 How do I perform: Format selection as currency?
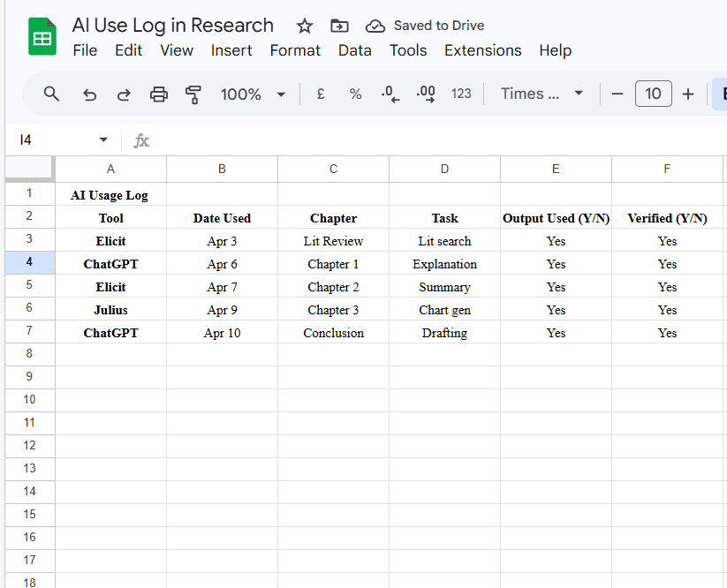(x=320, y=93)
